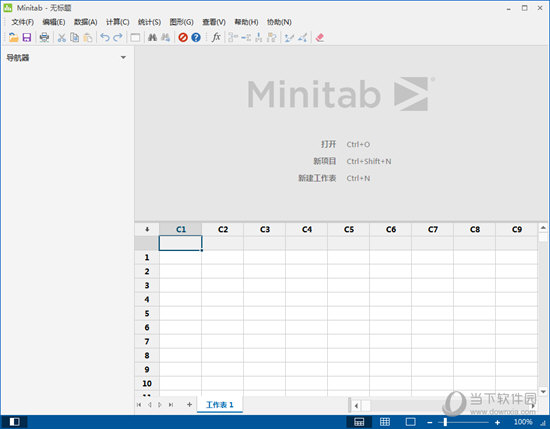Open the fx formula function icon

(216, 37)
